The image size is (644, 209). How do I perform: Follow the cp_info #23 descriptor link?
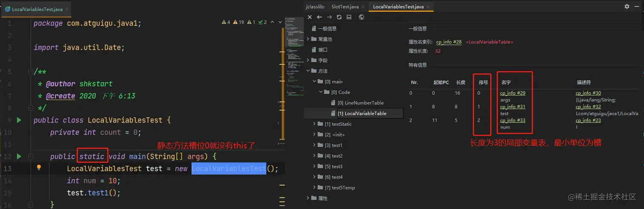click(x=589, y=120)
